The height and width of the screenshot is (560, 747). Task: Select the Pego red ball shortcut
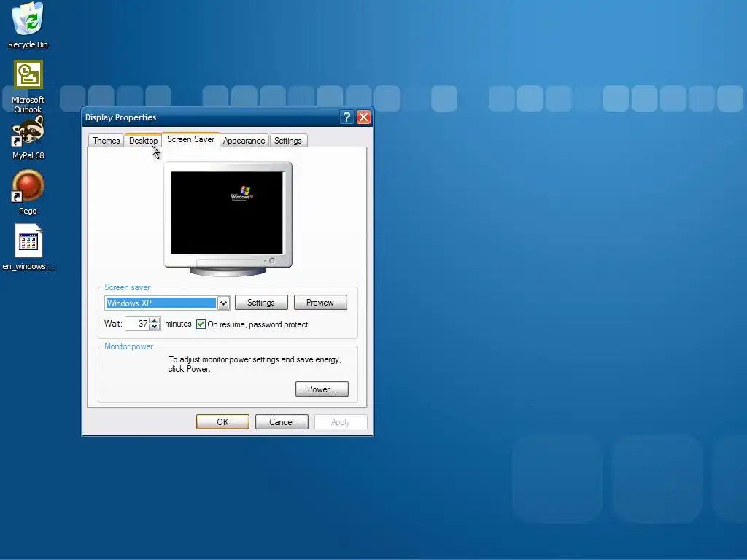point(28,192)
